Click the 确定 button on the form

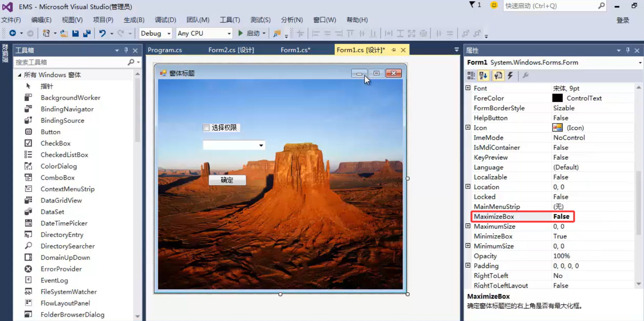click(227, 180)
